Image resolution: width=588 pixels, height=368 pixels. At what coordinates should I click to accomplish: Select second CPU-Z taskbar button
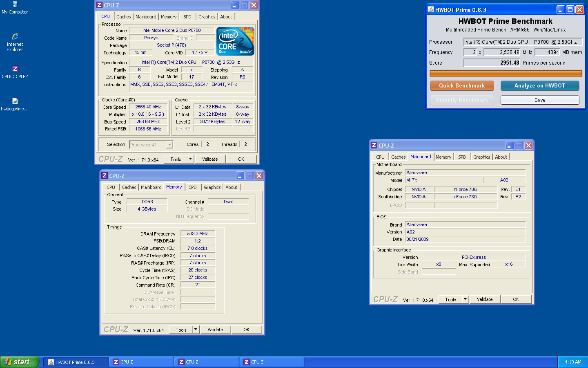tap(207, 362)
